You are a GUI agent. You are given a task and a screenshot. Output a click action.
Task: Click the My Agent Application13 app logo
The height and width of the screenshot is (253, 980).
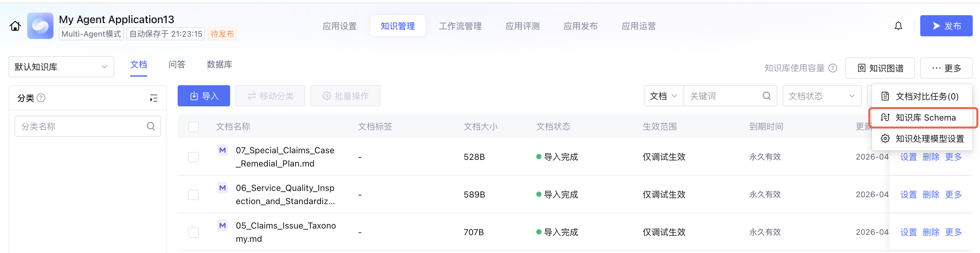pos(40,26)
